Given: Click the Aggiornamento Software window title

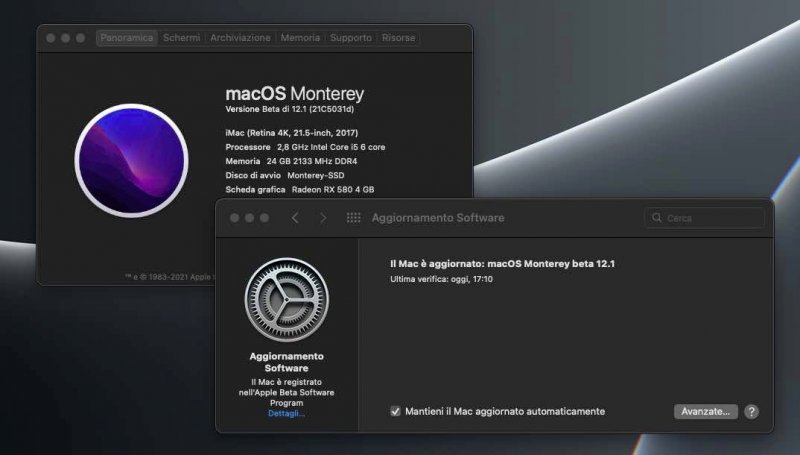Looking at the screenshot, I should [x=438, y=218].
